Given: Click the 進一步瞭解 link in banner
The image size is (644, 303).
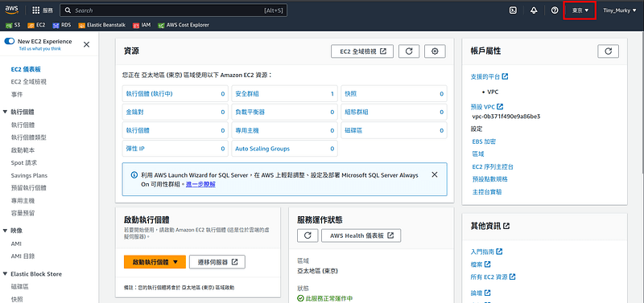Looking at the screenshot, I should pos(200,184).
